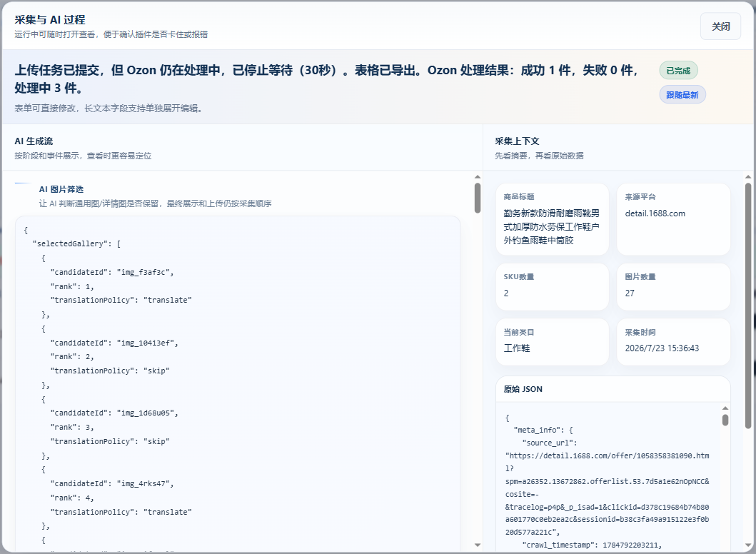The width and height of the screenshot is (756, 554).
Task: Click the AI 生成流 panel title
Action: tap(34, 141)
